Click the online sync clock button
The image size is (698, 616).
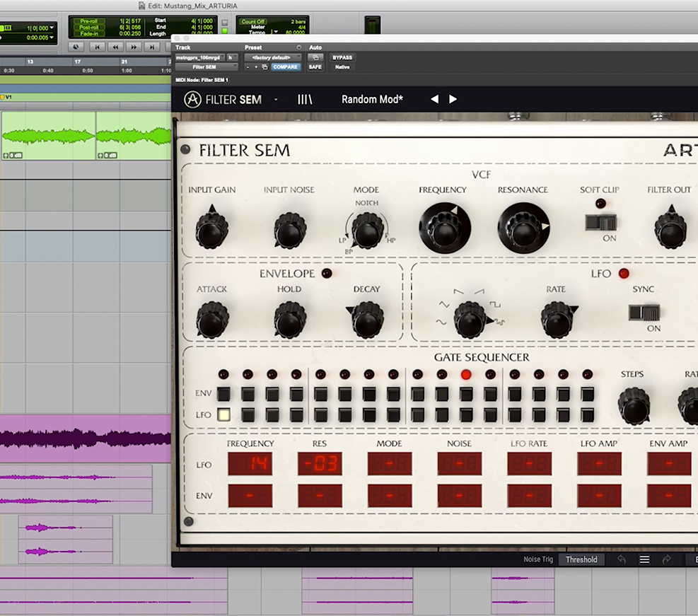click(76, 47)
